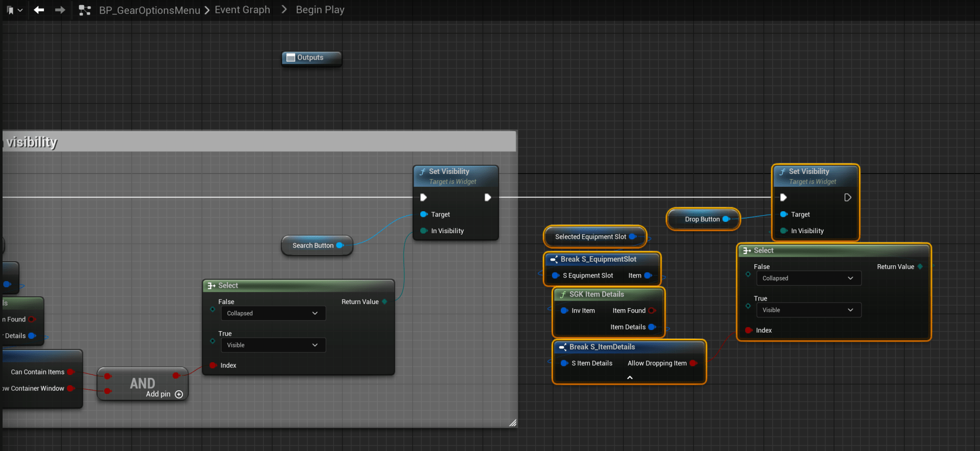Viewport: 980px width, 451px height.
Task: Open True dropdown in the comment-box Select node
Action: (x=273, y=345)
